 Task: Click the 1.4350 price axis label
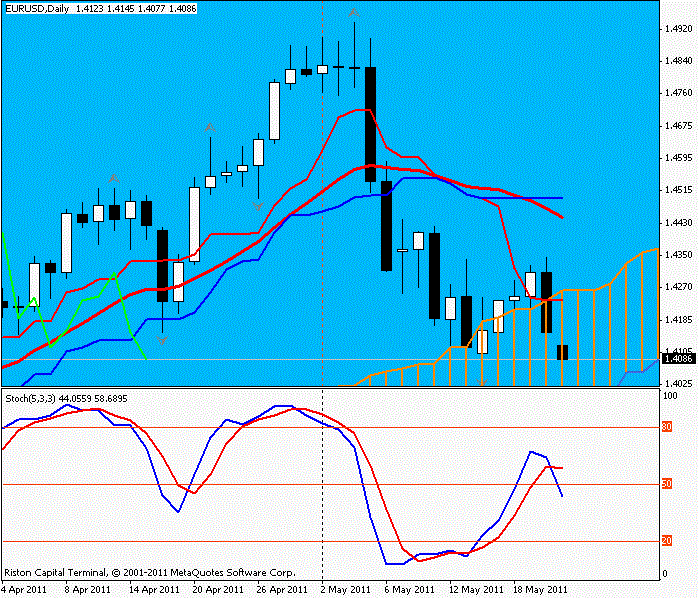point(678,255)
